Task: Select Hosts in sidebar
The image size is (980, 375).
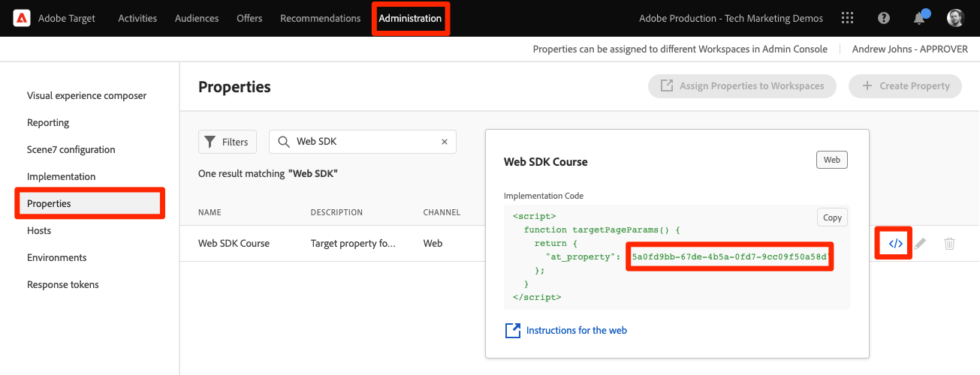Action: tap(39, 231)
